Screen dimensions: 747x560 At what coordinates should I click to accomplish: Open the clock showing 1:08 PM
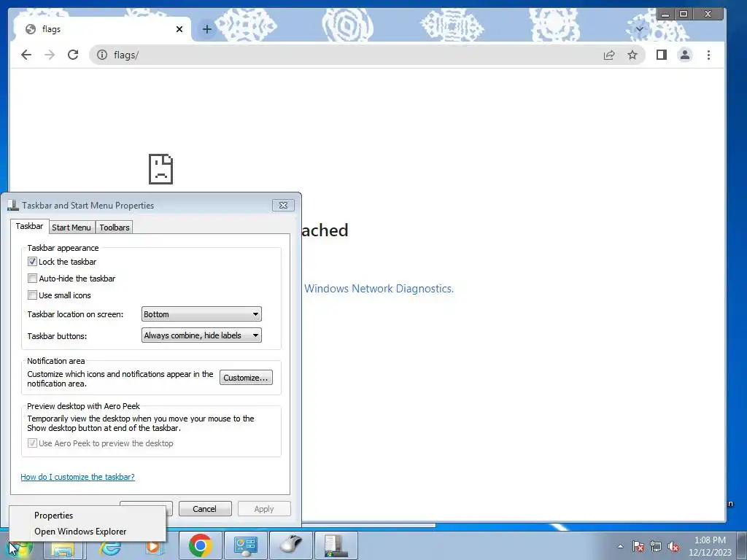click(x=710, y=546)
